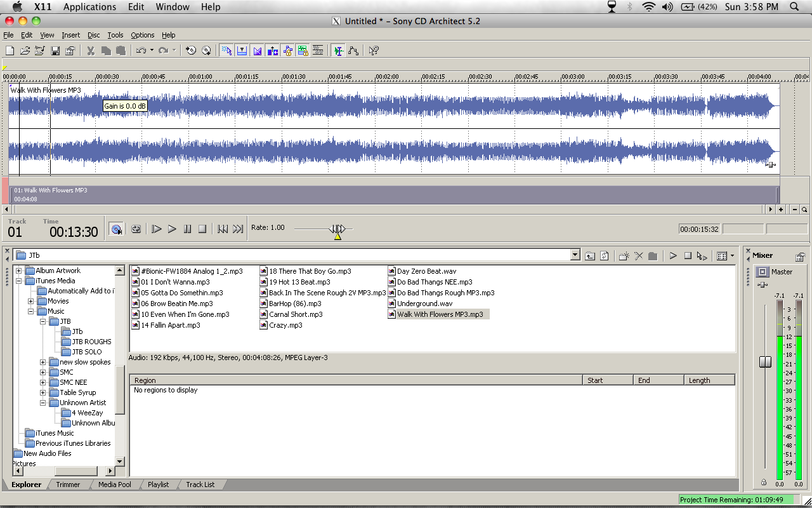812x508 pixels.
Task: Toggle Auto Preview in Explorer toolbar
Action: 702,256
